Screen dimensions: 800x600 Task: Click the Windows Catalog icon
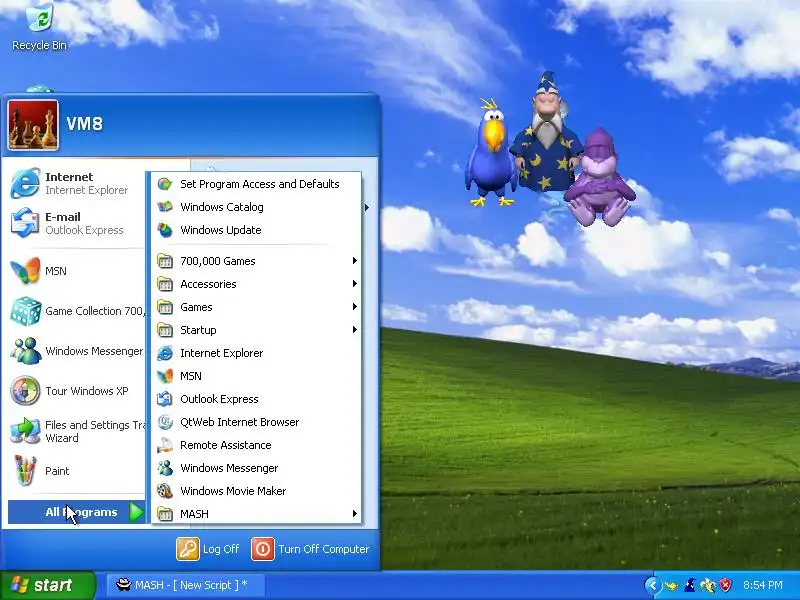point(165,207)
